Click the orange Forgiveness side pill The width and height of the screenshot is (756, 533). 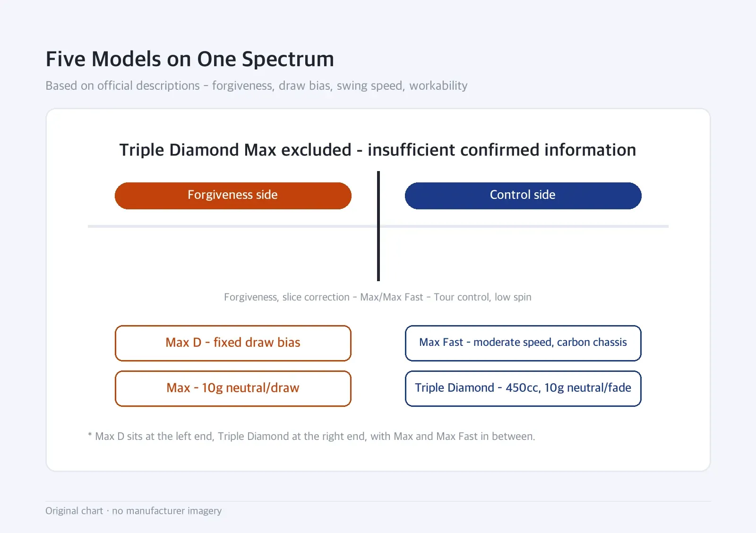point(233,196)
